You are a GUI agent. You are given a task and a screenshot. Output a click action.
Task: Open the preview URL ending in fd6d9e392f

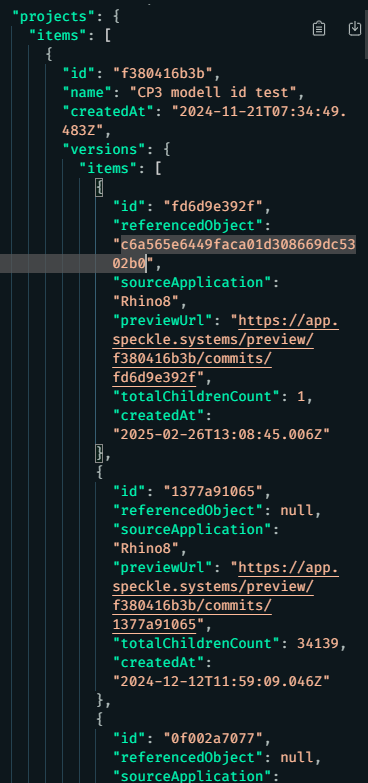226,349
